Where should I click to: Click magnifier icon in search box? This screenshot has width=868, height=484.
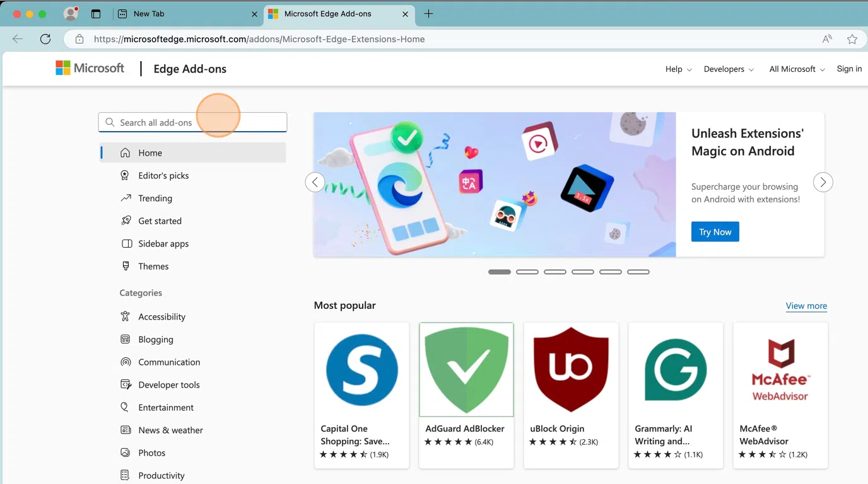pos(110,122)
